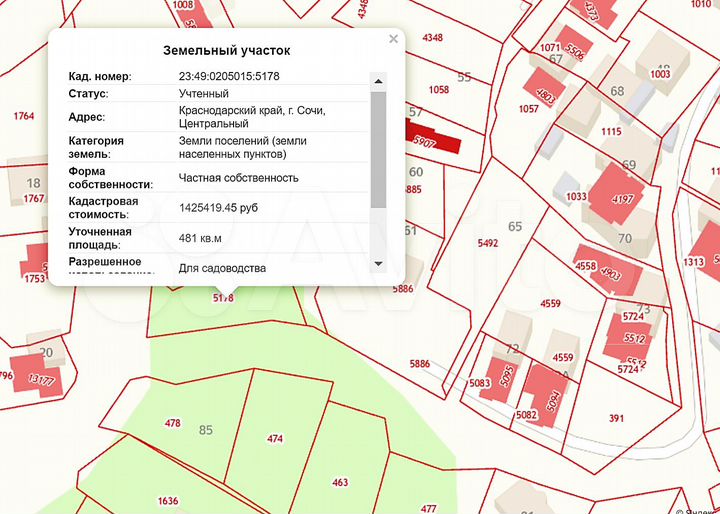Click land parcel 474 on map
Screen dimensions: 720x514
click(x=275, y=438)
